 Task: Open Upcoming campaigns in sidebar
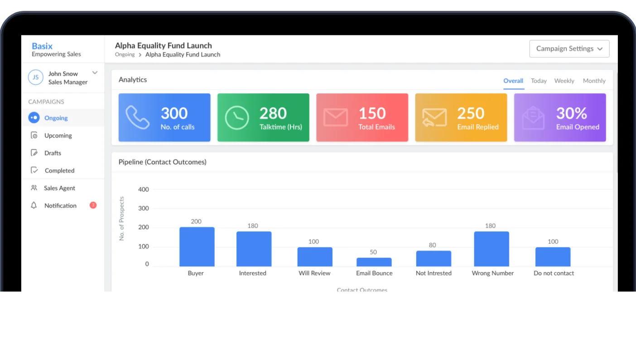63,135
